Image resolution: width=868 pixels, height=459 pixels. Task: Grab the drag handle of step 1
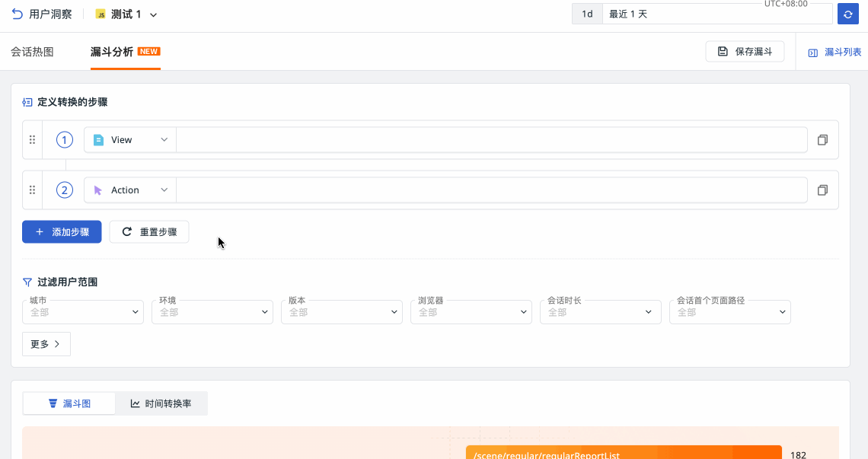32,140
